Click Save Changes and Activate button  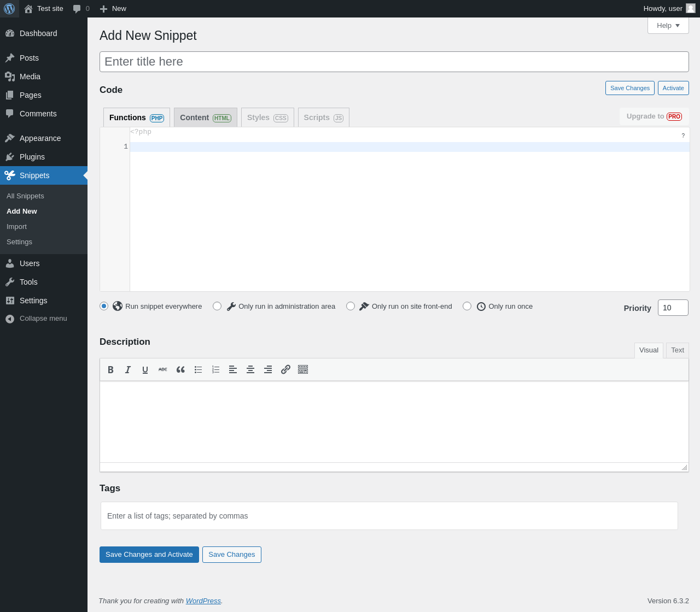[149, 555]
